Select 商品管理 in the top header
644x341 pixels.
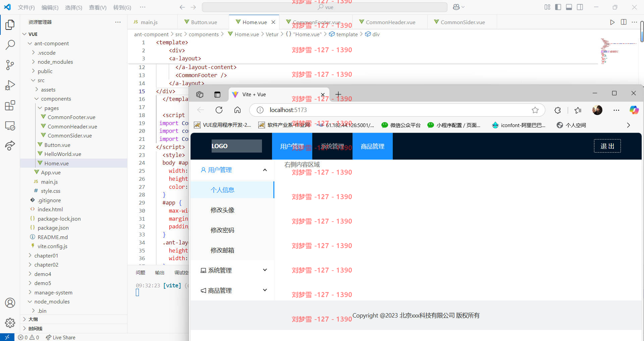(x=372, y=146)
